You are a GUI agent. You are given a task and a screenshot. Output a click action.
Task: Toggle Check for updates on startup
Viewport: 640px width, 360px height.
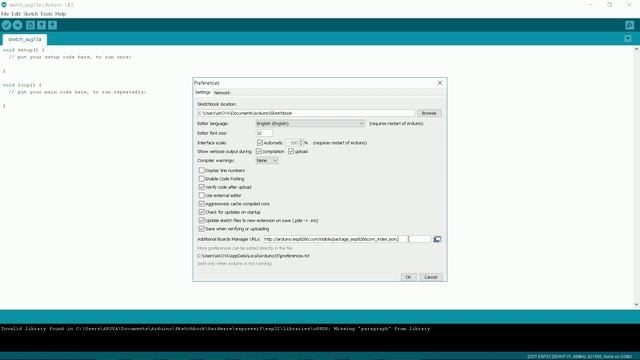tap(202, 212)
